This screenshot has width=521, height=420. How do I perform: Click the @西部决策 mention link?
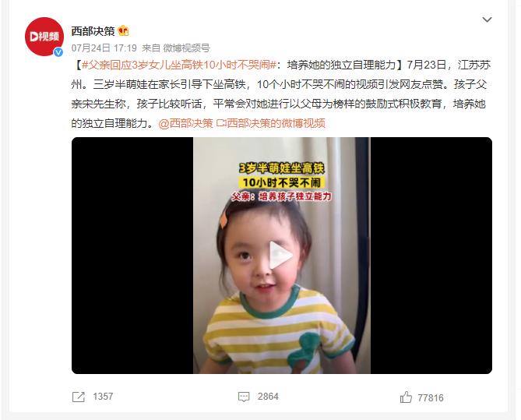(x=186, y=123)
